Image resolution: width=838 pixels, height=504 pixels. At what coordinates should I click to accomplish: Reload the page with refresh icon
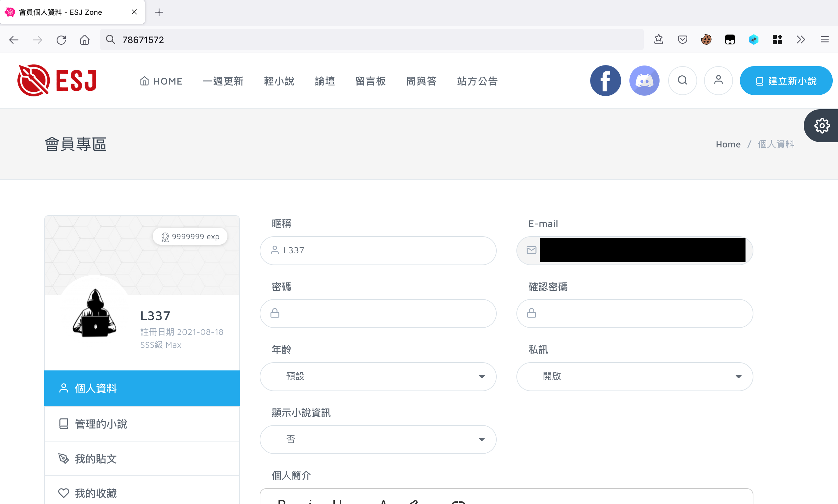tap(61, 40)
